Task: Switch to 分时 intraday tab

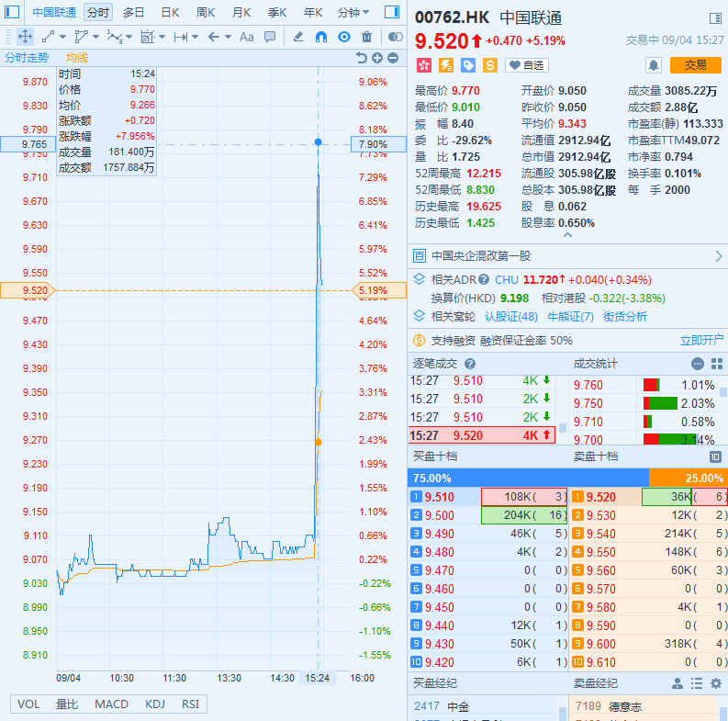Action: (x=98, y=12)
